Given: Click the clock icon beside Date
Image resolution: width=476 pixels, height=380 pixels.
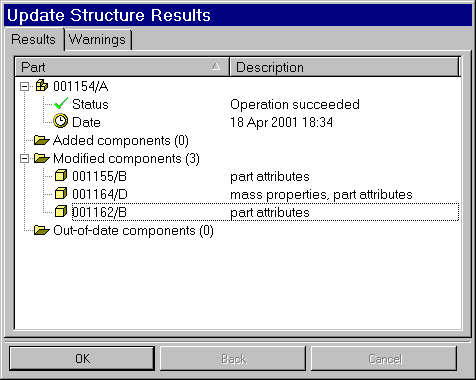Looking at the screenshot, I should [x=61, y=121].
